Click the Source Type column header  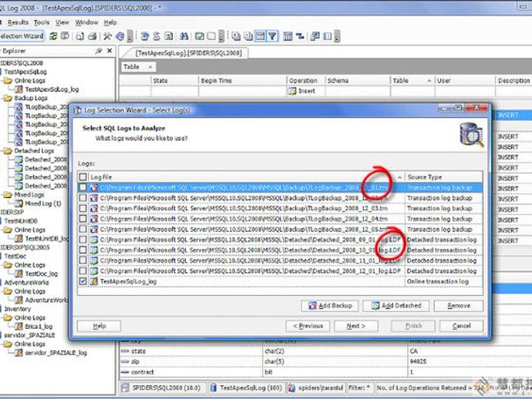(444, 177)
